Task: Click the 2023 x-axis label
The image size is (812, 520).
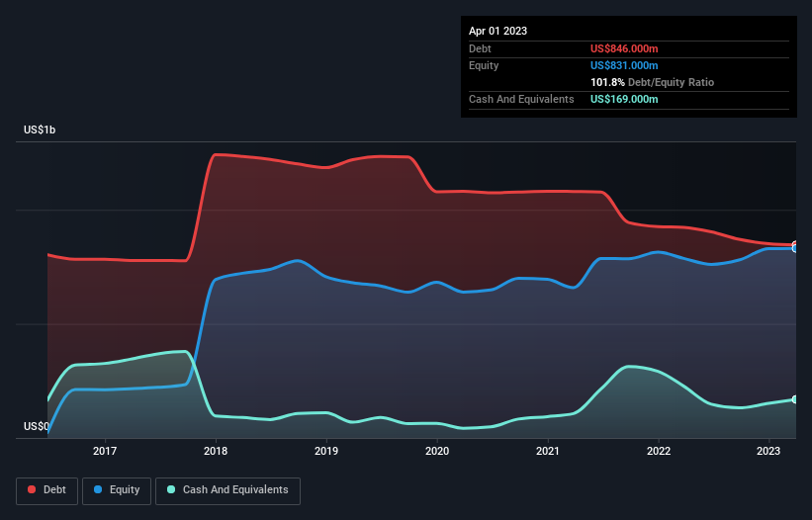Action: click(x=768, y=451)
